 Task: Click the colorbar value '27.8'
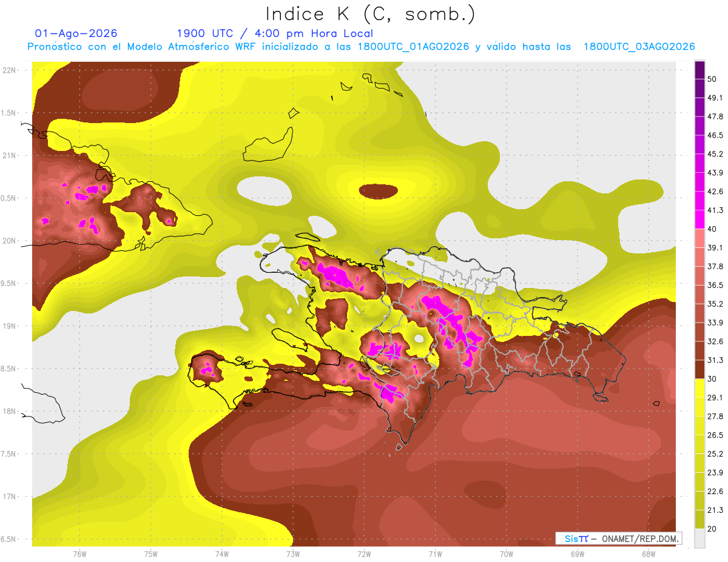pos(715,416)
